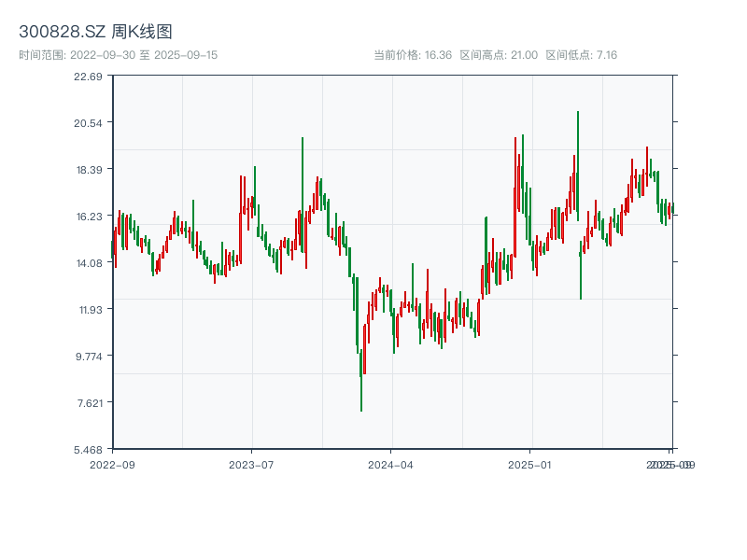Click y-axis label 16.23
This screenshot has width=747, height=560.
point(89,217)
